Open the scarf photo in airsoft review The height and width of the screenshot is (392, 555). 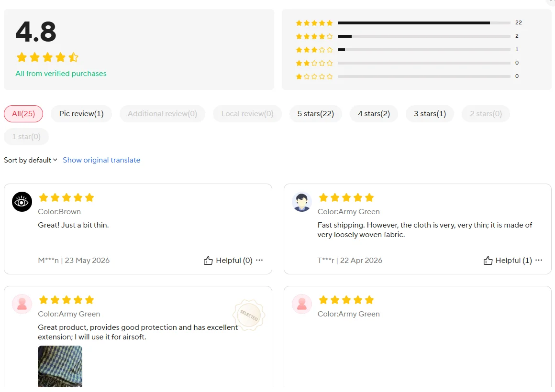(x=60, y=367)
